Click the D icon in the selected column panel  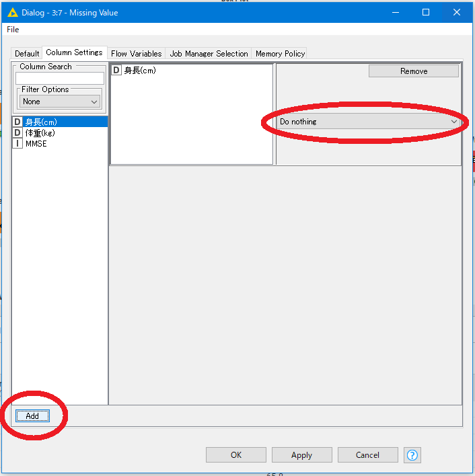tap(116, 70)
